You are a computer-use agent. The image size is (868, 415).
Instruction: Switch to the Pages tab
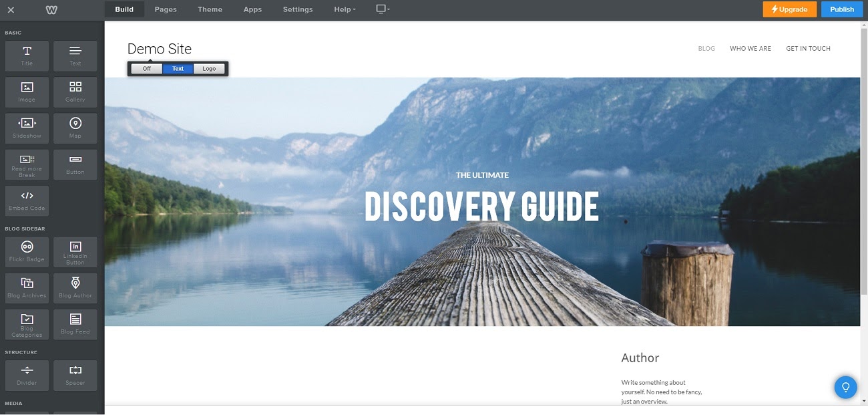click(165, 9)
